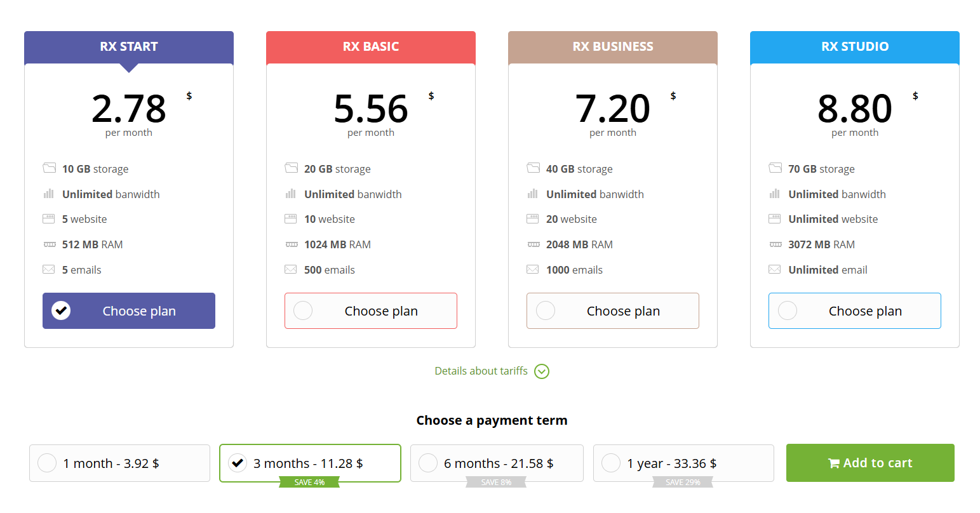Click the storage folder icon in RX BUSINESS
The height and width of the screenshot is (513, 980).
pyautogui.click(x=533, y=168)
